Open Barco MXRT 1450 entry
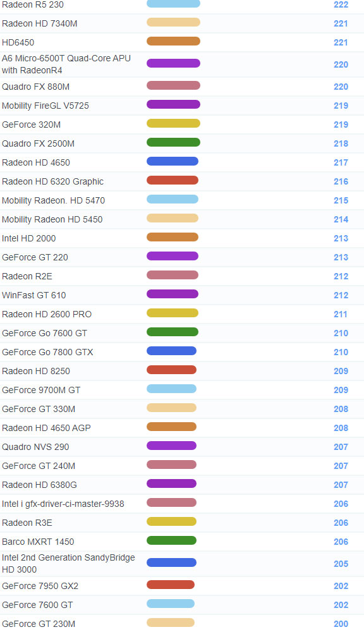Viewport: 364px width, 632px height. (x=38, y=542)
